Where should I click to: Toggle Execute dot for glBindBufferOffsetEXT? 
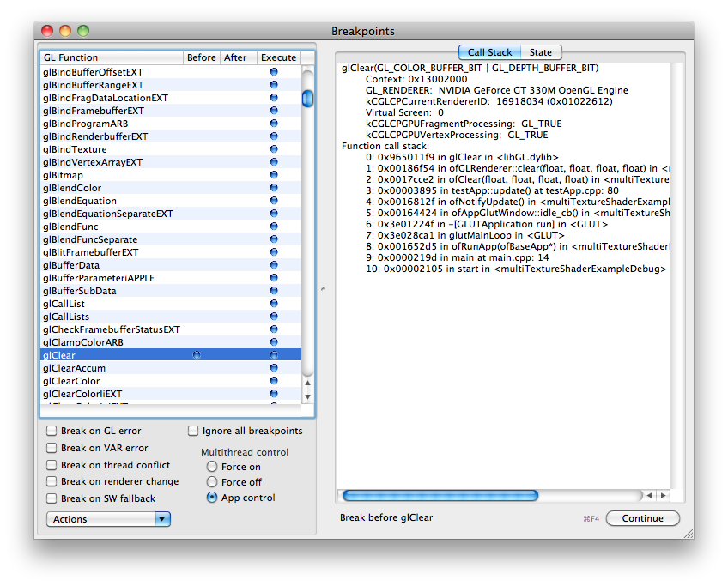pos(274,72)
